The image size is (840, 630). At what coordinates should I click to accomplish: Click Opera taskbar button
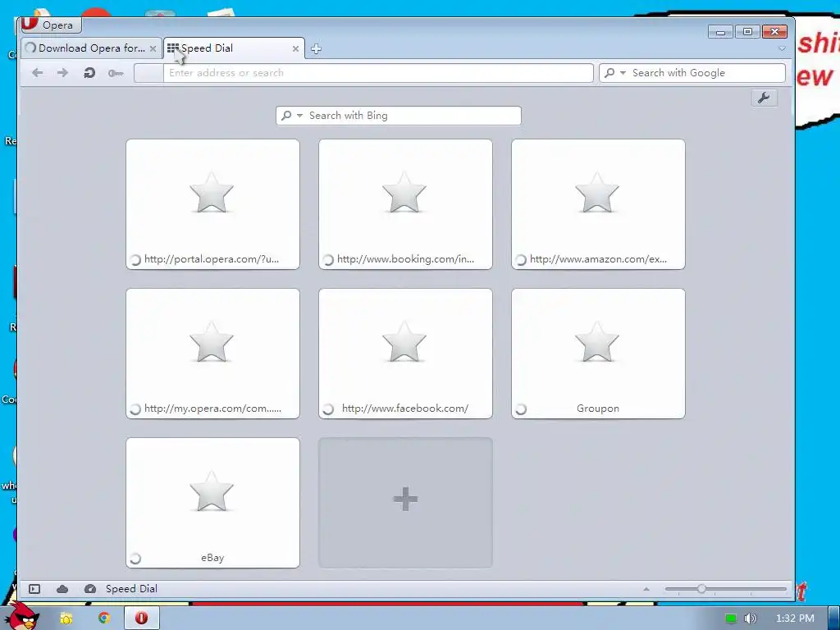[141, 619]
